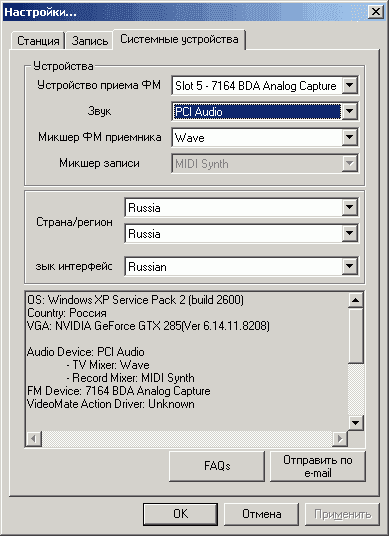Screen dimensions: 389x536
Task: Click the VGA: NVIDIA GeForce GTX 285 line
Action: tap(148, 326)
